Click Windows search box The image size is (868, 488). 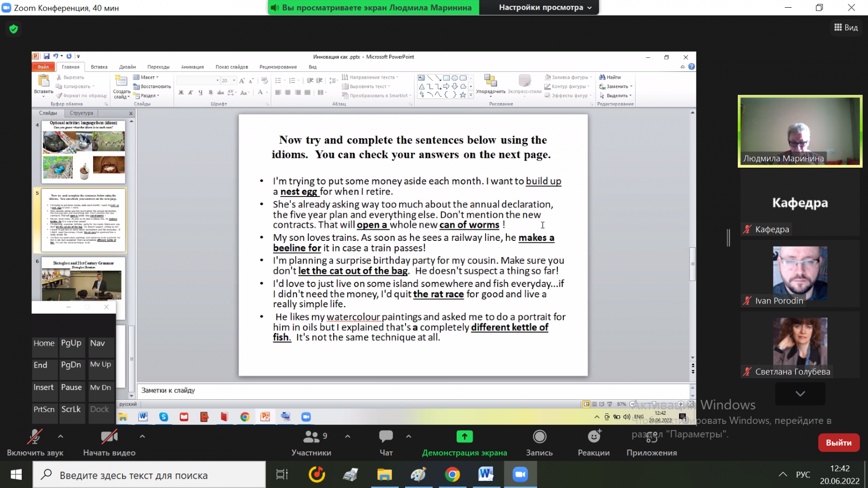(149, 475)
